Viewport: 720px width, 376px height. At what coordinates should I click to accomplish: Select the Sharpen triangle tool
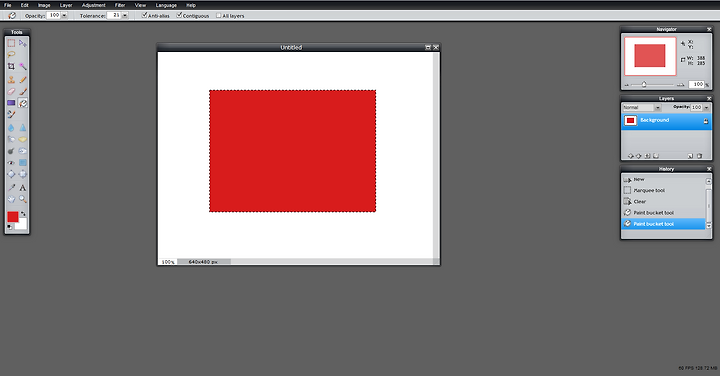pos(22,128)
